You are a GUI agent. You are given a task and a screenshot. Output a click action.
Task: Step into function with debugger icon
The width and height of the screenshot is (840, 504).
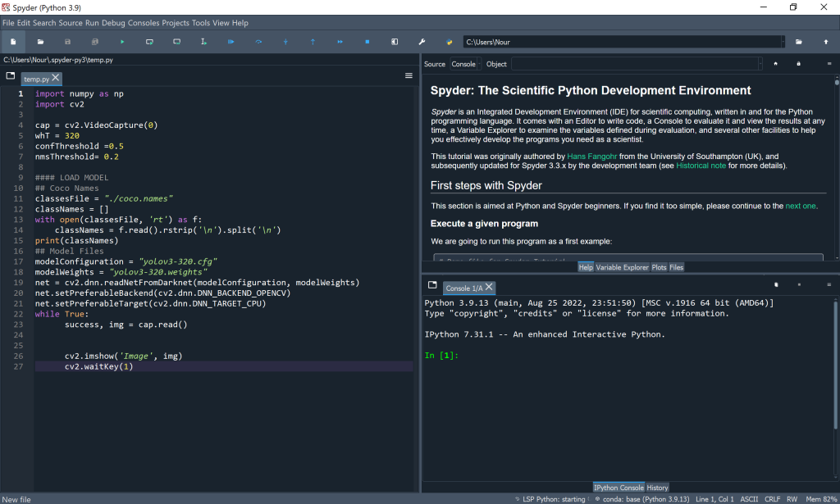click(285, 42)
